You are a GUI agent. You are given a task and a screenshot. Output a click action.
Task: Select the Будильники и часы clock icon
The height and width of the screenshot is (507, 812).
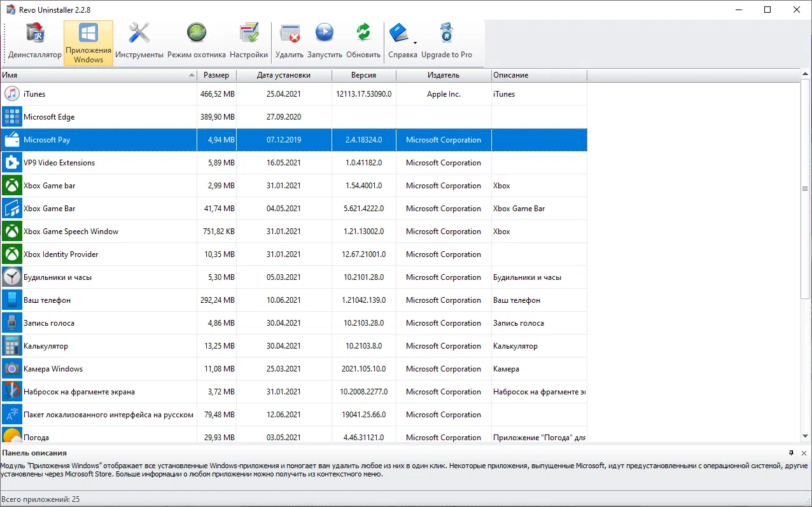pyautogui.click(x=12, y=277)
